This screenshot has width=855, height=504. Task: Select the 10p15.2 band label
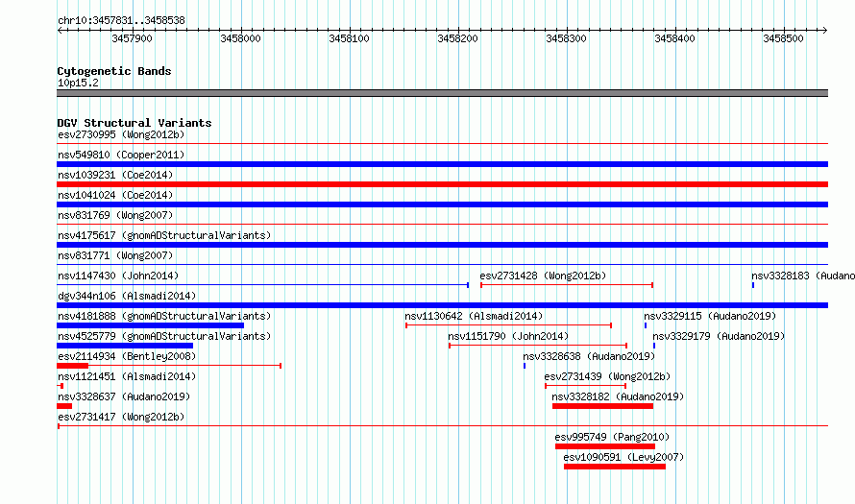pos(78,83)
